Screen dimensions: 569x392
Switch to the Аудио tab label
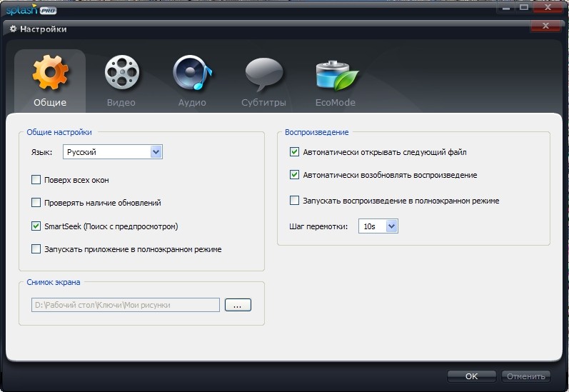[x=192, y=102]
